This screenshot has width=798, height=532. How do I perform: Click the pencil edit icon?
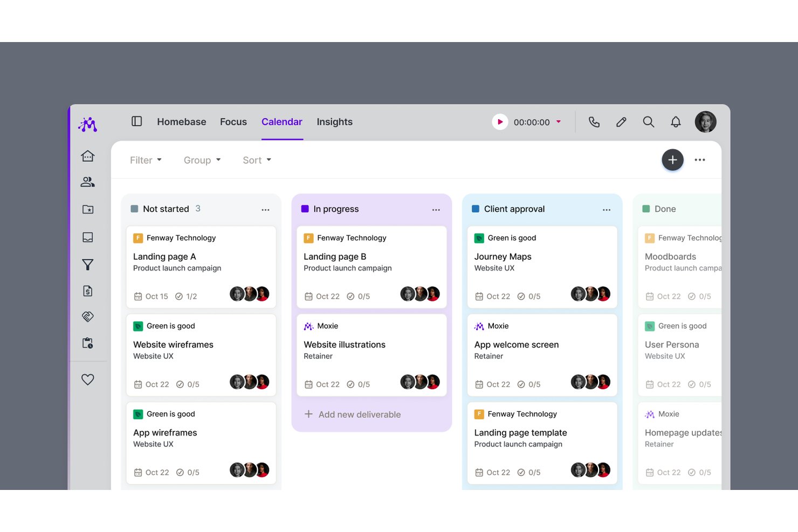point(621,122)
